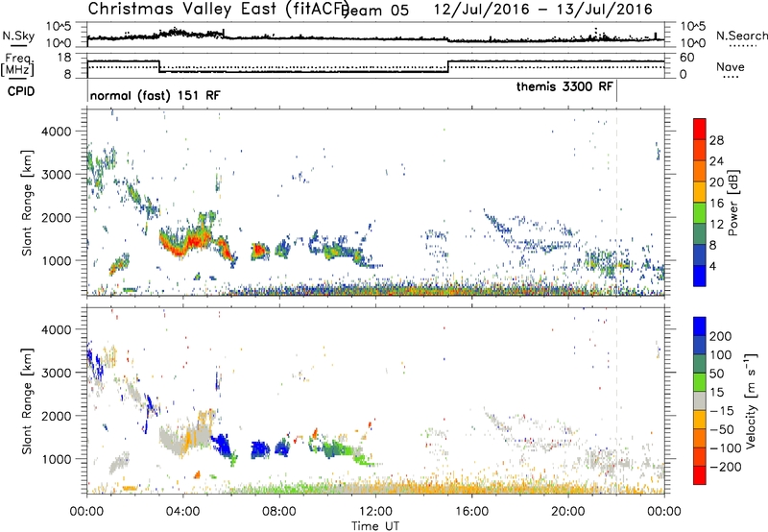Image resolution: width=768 pixels, height=532 pixels.
Task: Click the '12:00' time tick label
Action: coord(375,512)
